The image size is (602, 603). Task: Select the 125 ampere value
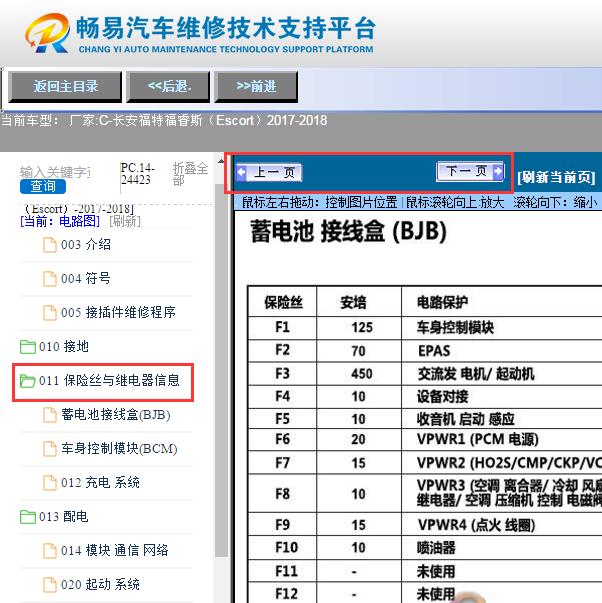point(362,328)
